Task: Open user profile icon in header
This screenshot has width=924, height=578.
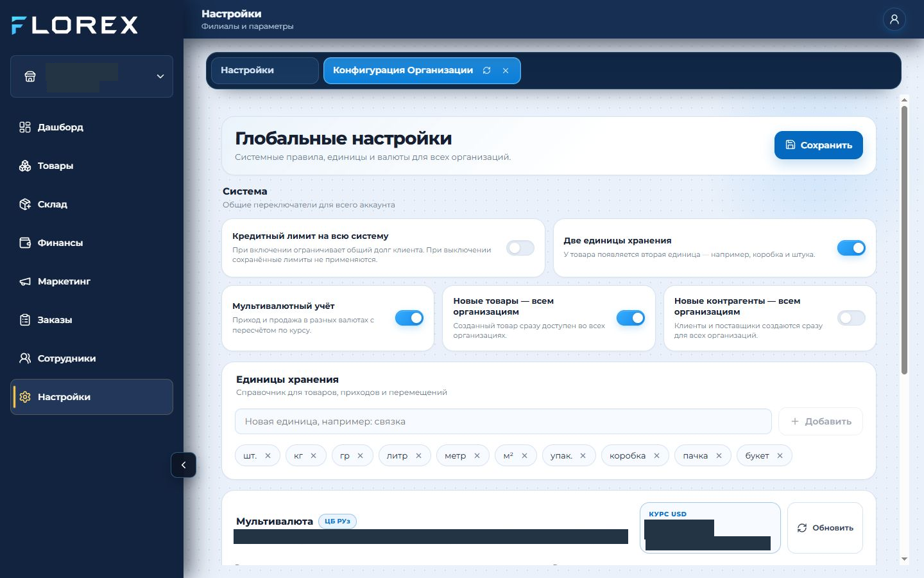Action: (894, 19)
